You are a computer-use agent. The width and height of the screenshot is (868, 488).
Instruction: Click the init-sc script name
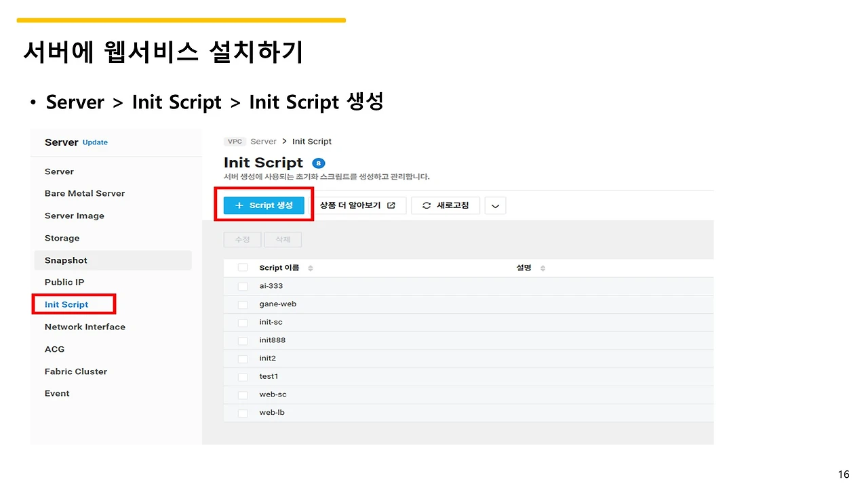pyautogui.click(x=271, y=323)
